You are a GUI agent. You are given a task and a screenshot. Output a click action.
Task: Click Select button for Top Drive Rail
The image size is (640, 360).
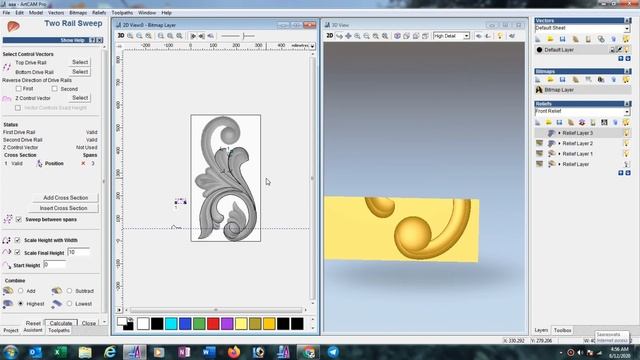pyautogui.click(x=80, y=62)
